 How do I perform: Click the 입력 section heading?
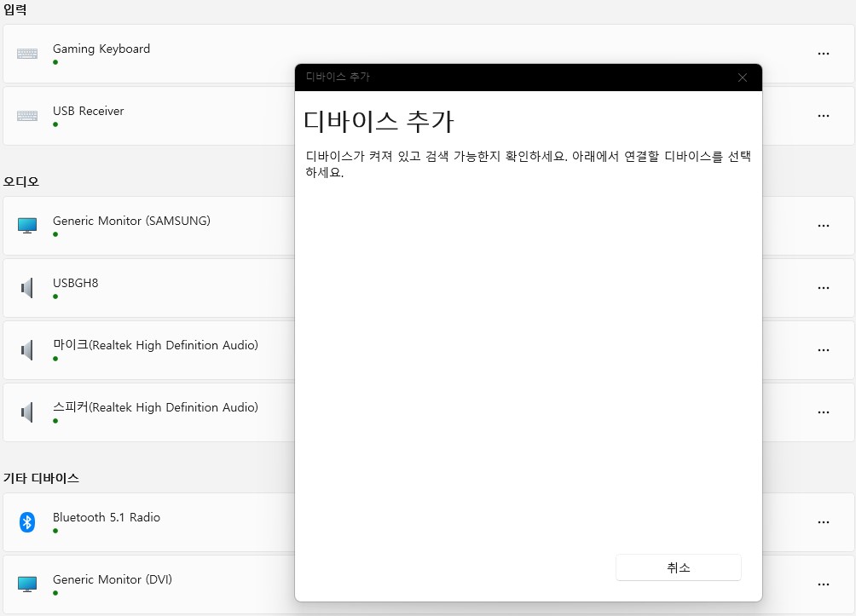(x=14, y=9)
